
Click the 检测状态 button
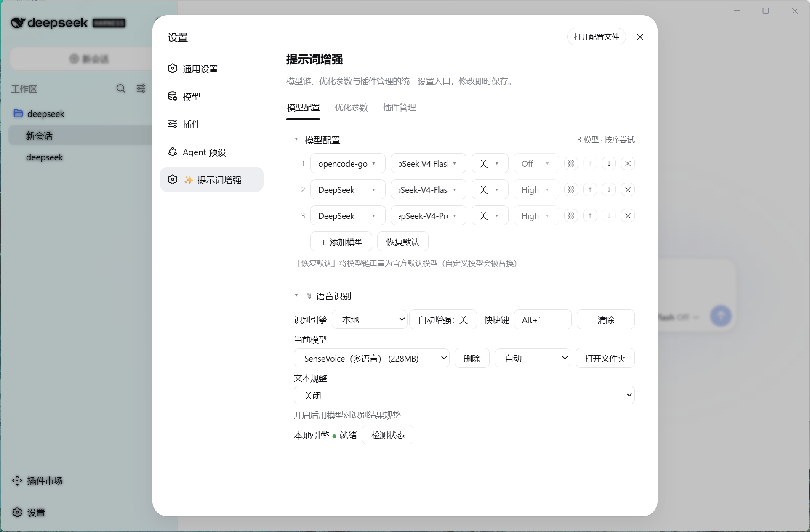(x=388, y=435)
